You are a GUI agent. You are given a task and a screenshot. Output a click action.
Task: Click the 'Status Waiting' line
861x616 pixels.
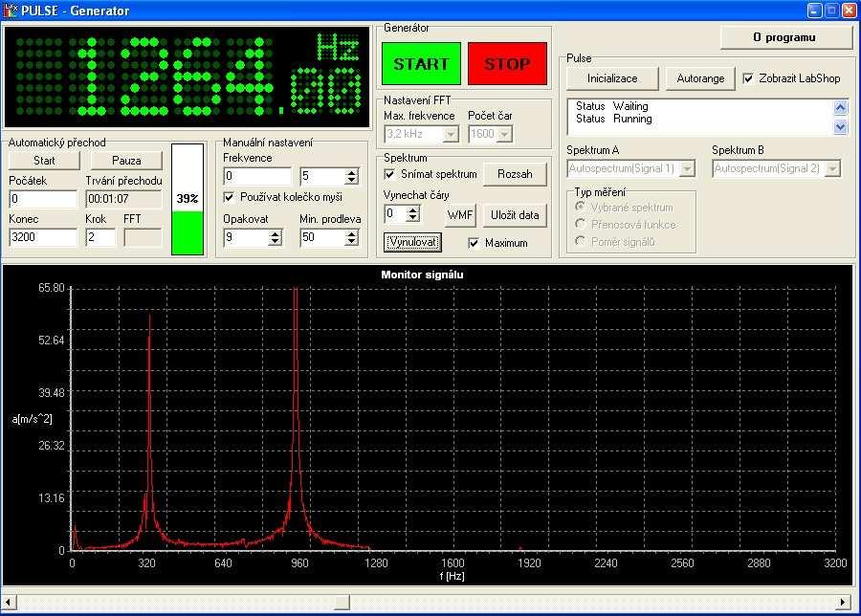[611, 106]
